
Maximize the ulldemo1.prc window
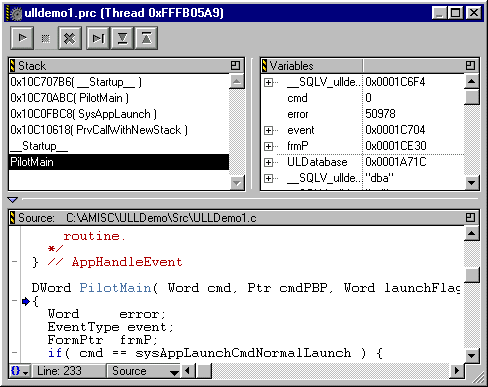pyautogui.click(x=456, y=13)
